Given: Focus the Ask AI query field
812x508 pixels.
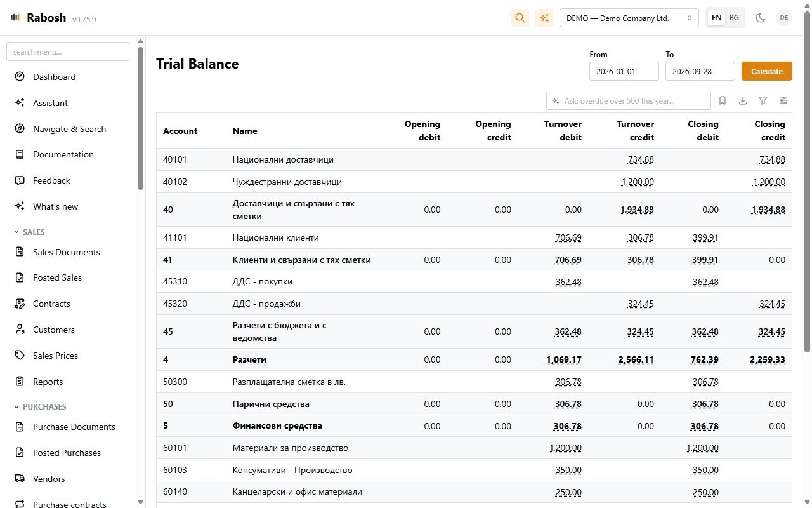Looking at the screenshot, I should click(x=629, y=100).
